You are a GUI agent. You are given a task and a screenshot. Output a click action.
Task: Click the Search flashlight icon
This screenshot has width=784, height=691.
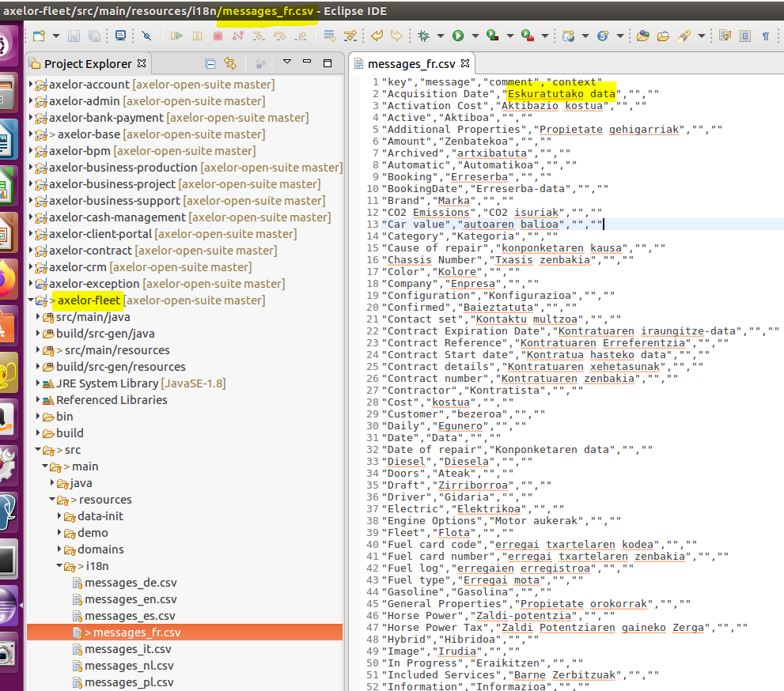[x=684, y=36]
